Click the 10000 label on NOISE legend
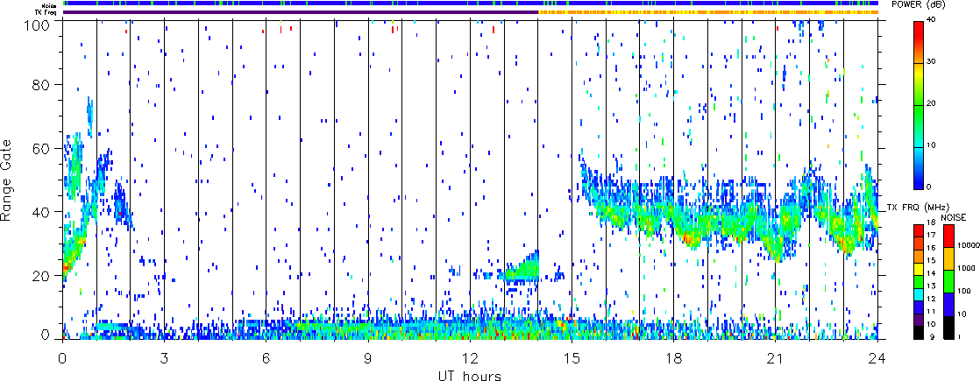This screenshot has width=980, height=381. [x=967, y=246]
